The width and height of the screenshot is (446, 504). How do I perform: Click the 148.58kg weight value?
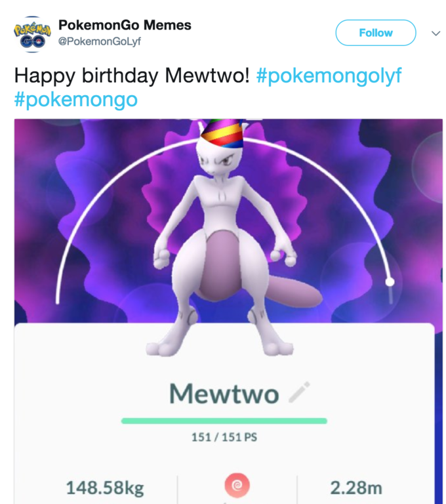(105, 488)
